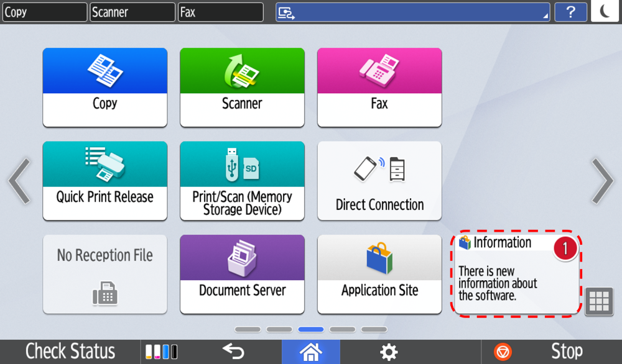Open Print/Scan Memory Storage Device
Screen dimensions: 622x364
pyautogui.click(x=242, y=181)
